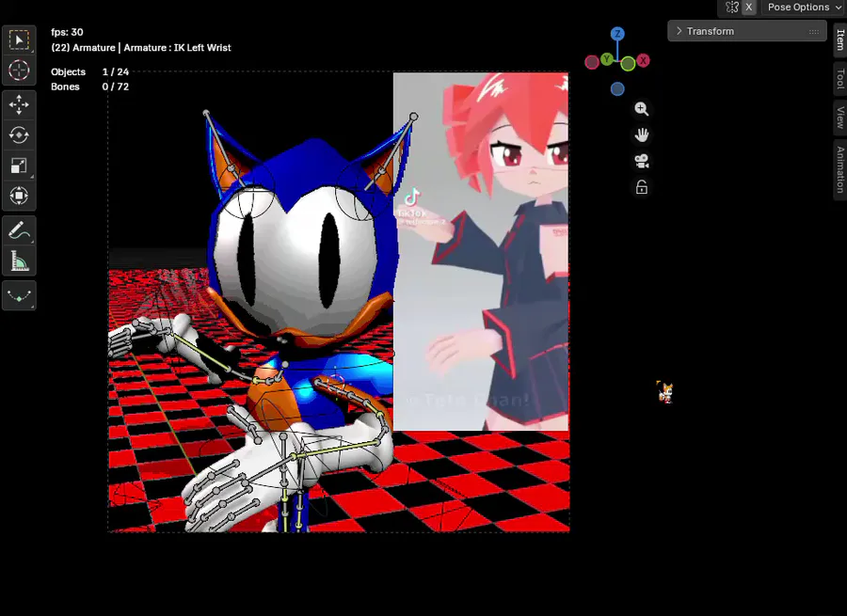Click the red-haired character reference image
847x616 pixels.
(x=481, y=252)
